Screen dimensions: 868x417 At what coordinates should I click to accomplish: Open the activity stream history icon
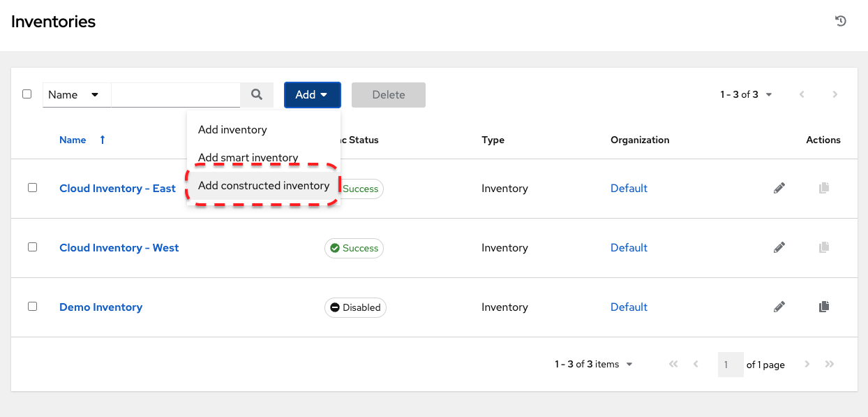[841, 21]
